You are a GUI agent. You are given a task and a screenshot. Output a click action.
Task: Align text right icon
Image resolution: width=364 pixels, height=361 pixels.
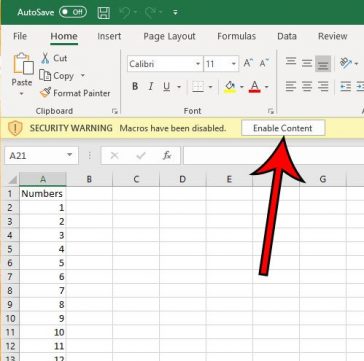click(323, 87)
